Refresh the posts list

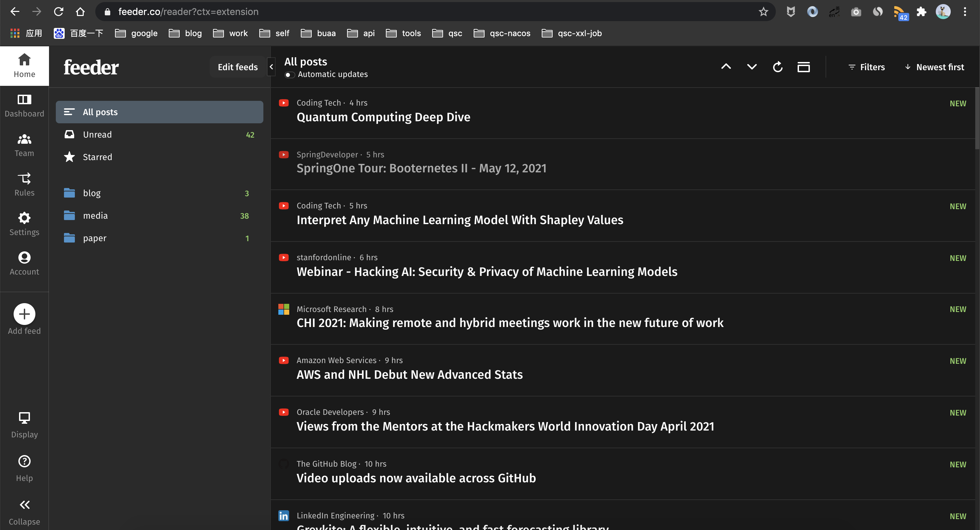point(777,67)
